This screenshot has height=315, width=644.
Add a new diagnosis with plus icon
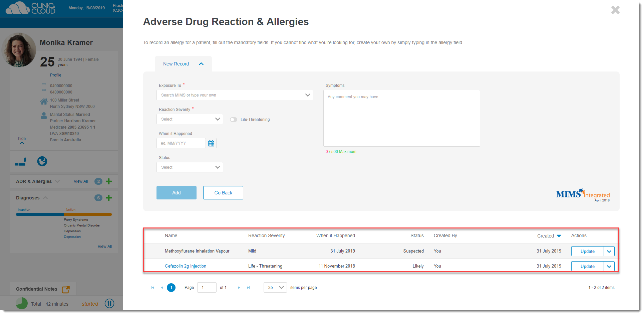click(x=109, y=198)
